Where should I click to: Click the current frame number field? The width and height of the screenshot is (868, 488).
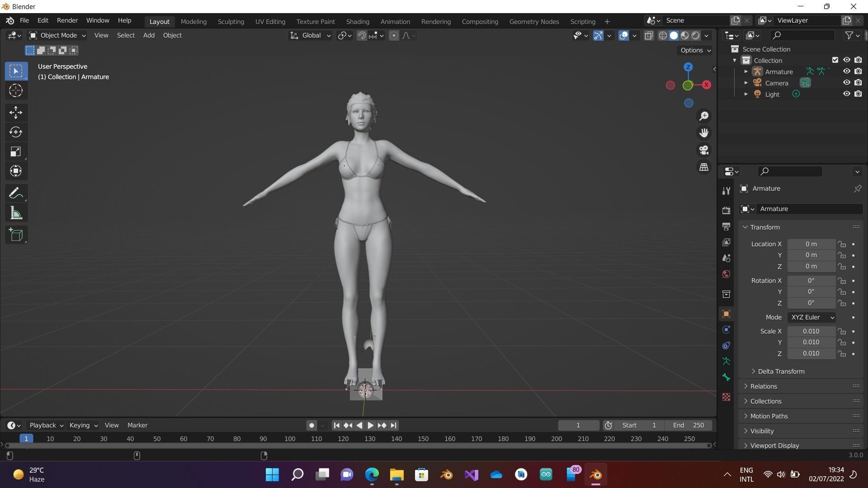tap(578, 426)
